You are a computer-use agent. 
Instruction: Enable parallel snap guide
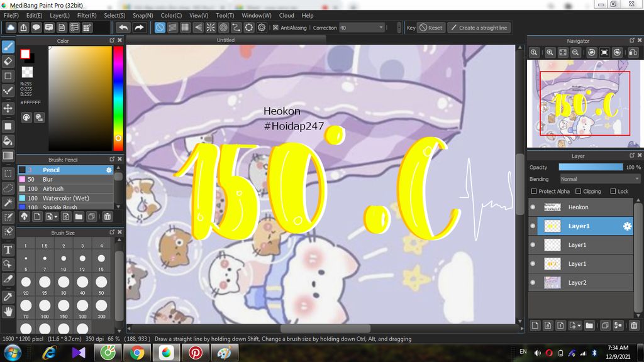(x=172, y=28)
